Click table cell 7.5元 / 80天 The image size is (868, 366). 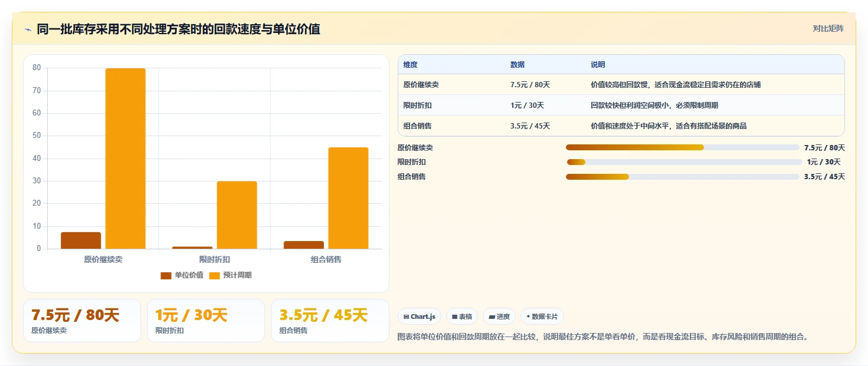click(x=530, y=85)
